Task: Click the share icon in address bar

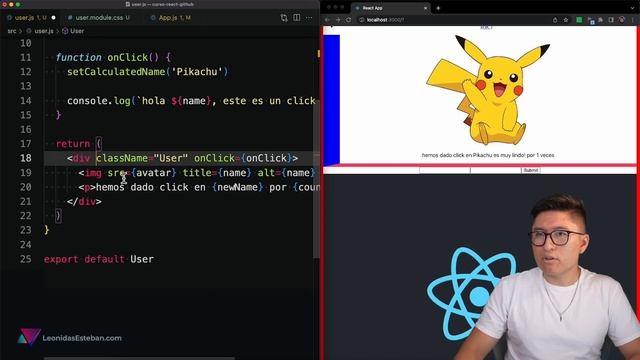Action: point(555,20)
